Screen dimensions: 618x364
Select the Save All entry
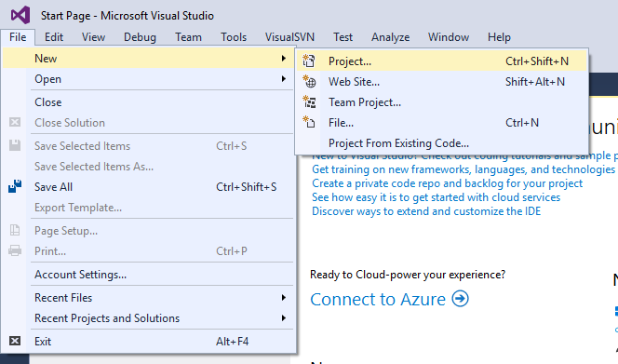point(149,187)
